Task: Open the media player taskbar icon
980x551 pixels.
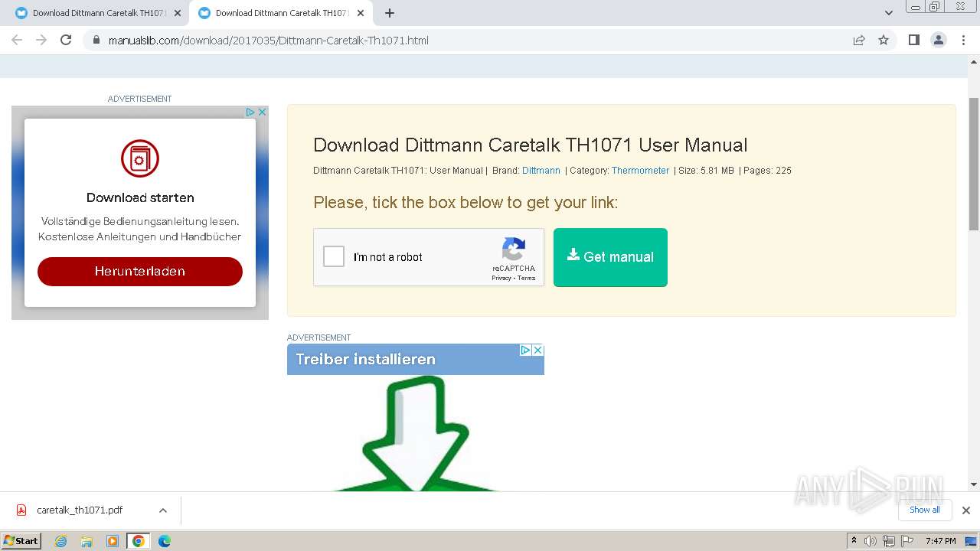Action: click(113, 541)
